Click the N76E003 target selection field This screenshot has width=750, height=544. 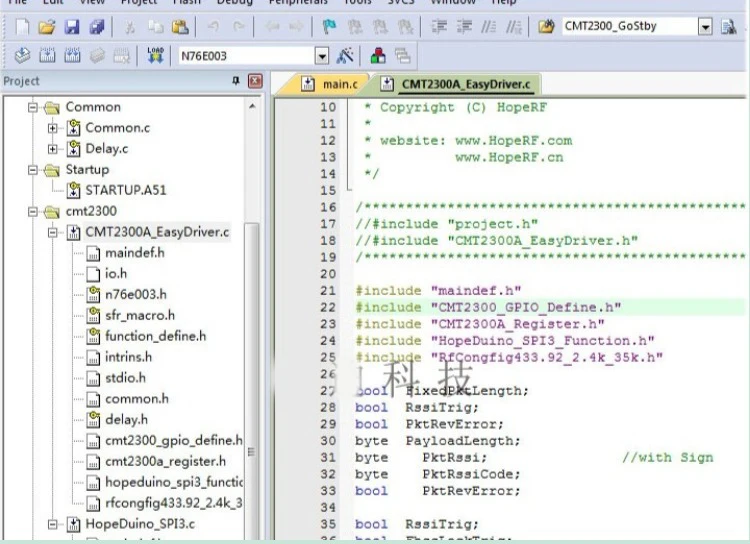pyautogui.click(x=247, y=56)
